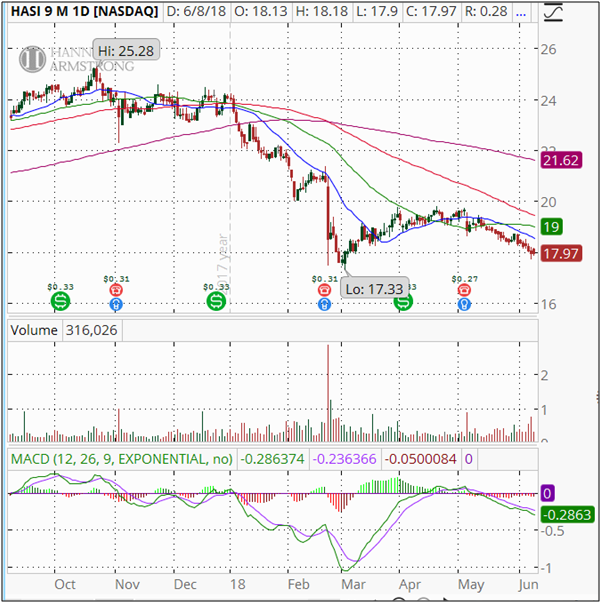602x603 pixels.
Task: Click the tallest February volume spike bar
Action: pyautogui.click(x=328, y=393)
